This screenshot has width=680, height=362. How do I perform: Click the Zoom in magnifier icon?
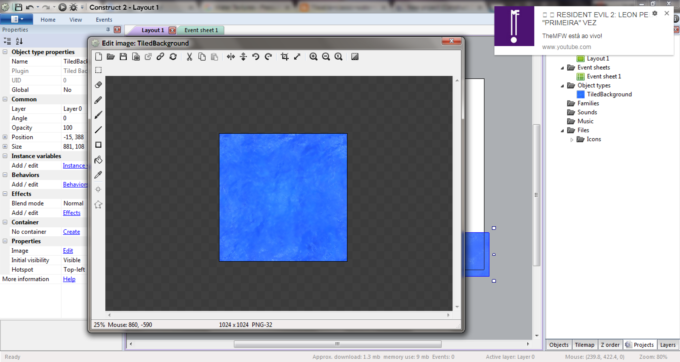tap(313, 57)
